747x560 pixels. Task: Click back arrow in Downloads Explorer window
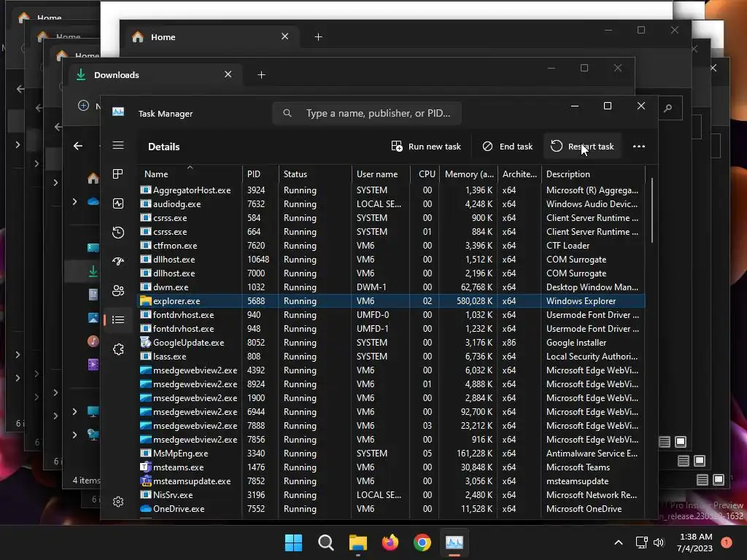[78, 146]
